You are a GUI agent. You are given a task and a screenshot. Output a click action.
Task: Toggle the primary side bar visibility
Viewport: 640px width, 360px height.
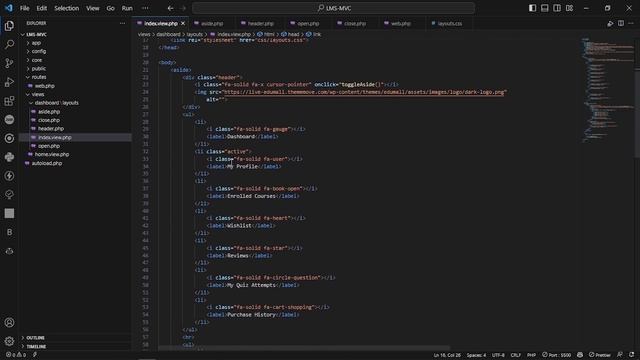pyautogui.click(x=532, y=8)
